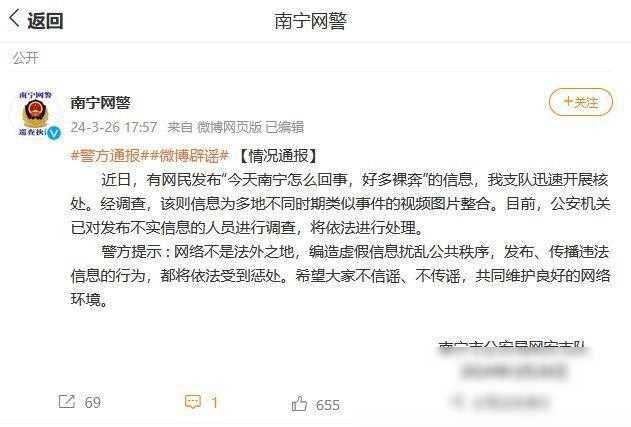Image resolution: width=631 pixels, height=427 pixels.
Task: Click the 南宁网警 page title in the header
Action: tap(310, 21)
